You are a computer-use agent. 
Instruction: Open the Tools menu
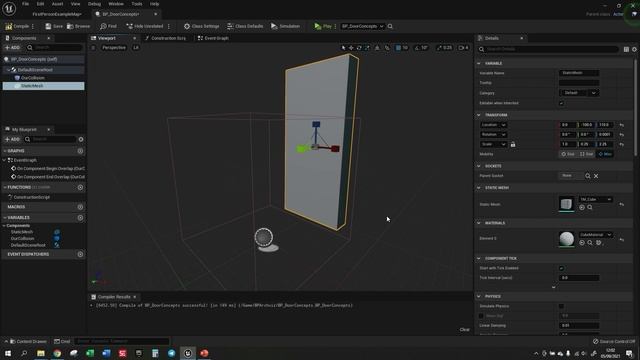click(137, 4)
